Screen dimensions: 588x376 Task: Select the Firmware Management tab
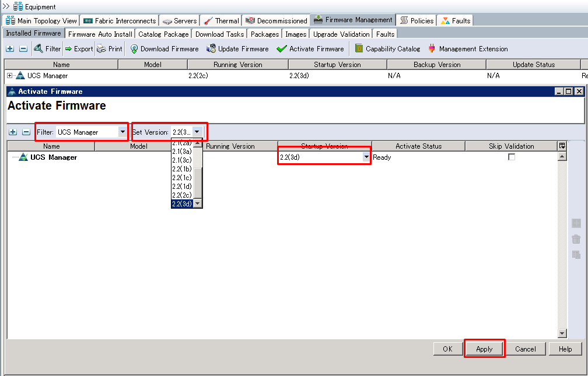(x=353, y=20)
